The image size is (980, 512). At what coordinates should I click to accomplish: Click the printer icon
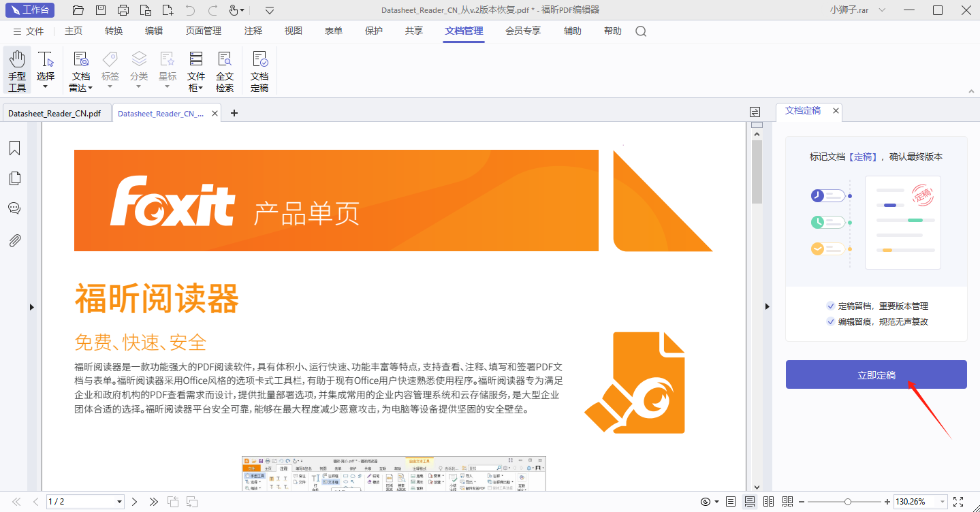tap(123, 10)
